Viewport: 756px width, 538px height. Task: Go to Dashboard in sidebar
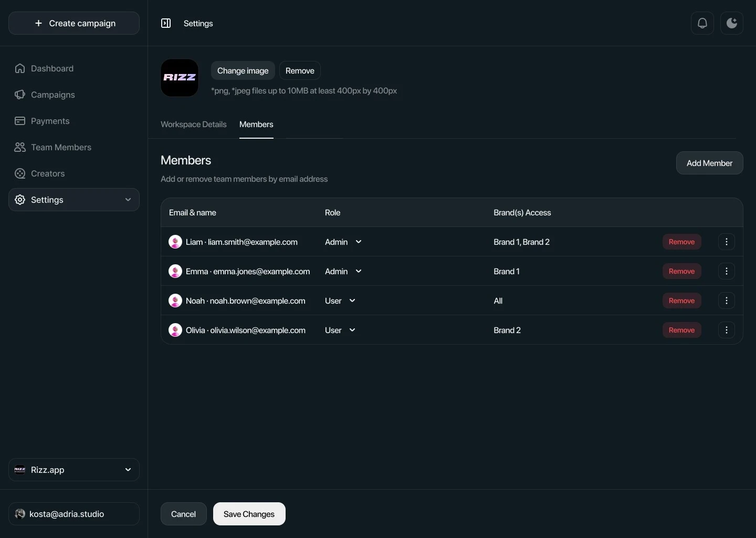point(74,68)
